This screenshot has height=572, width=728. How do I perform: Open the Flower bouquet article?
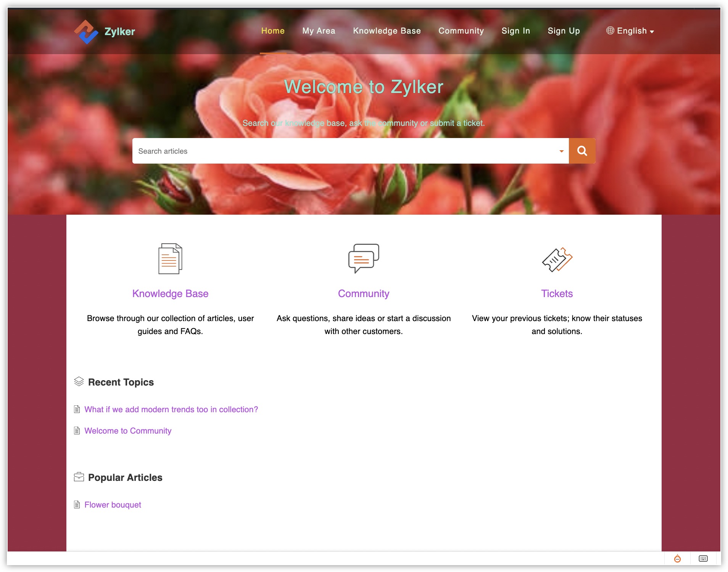tap(113, 505)
